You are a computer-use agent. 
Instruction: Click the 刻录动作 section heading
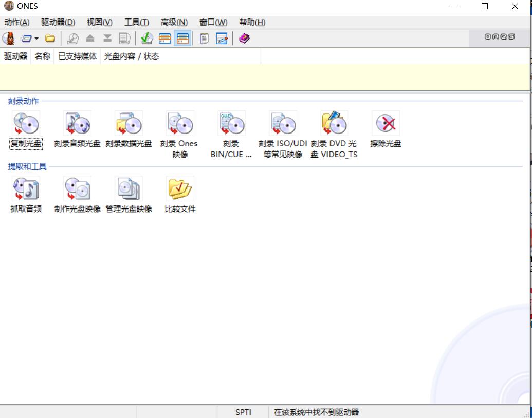click(24, 101)
